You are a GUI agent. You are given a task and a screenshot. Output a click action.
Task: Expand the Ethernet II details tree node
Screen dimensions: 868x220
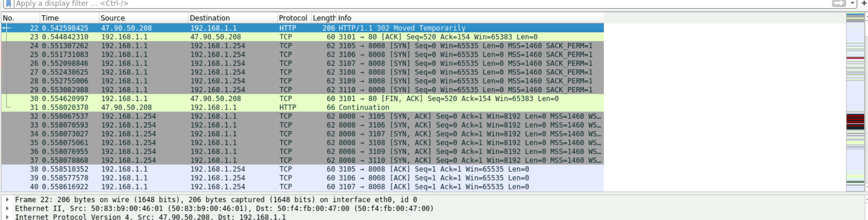(8, 208)
